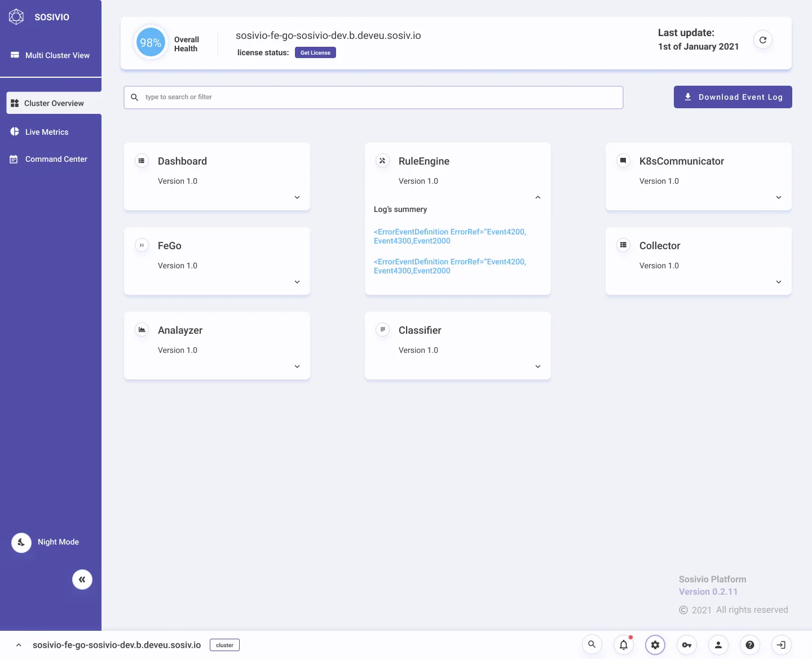The width and height of the screenshot is (812, 659).
Task: Click the Dashboard card icon
Action: 142,161
